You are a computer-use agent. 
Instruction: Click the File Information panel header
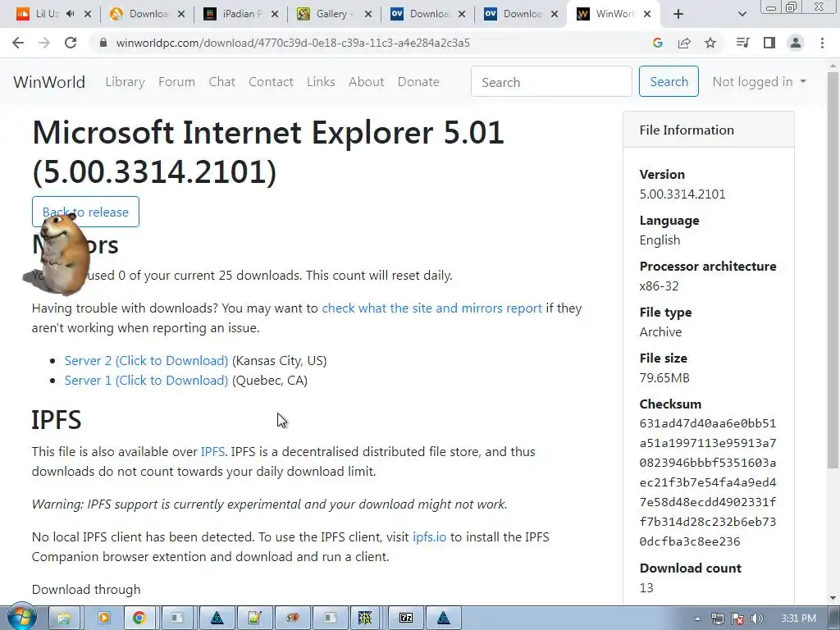tap(708, 130)
